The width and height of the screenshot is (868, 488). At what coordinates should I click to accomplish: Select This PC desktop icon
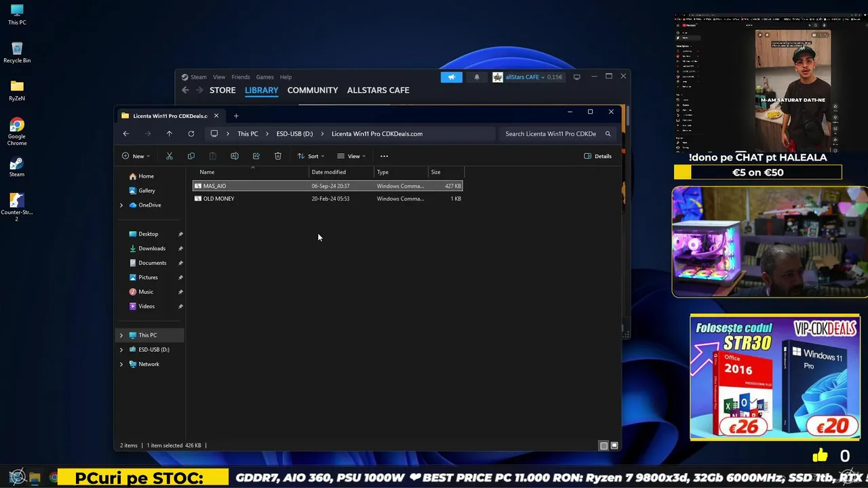pyautogui.click(x=17, y=15)
